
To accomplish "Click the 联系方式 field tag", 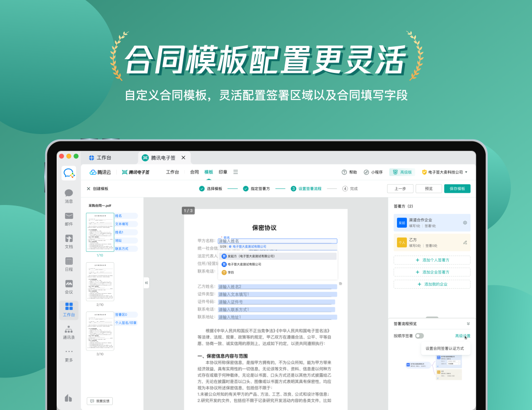I will (x=126, y=249).
